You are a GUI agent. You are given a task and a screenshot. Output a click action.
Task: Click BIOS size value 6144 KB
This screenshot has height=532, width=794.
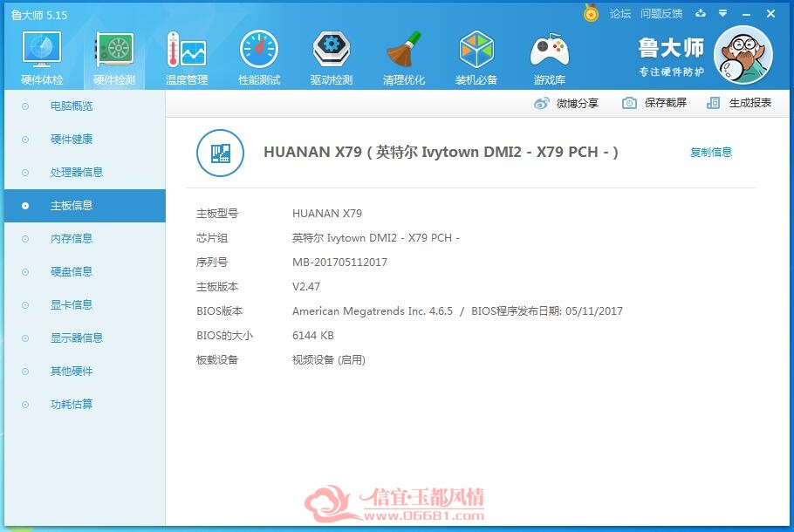tap(313, 335)
